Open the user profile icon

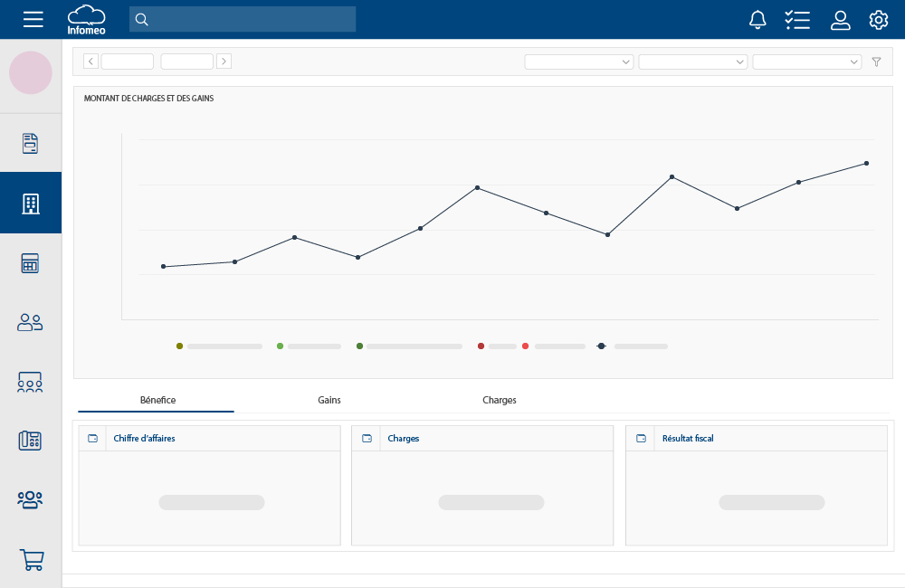841,20
